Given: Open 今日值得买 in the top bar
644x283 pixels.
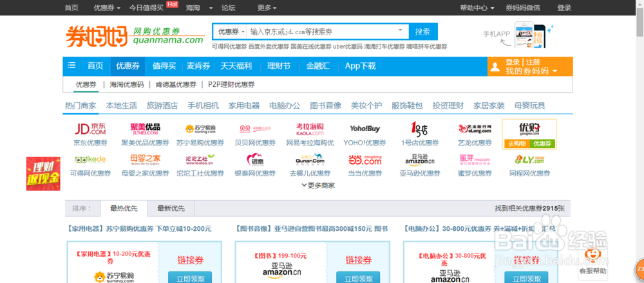Looking at the screenshot, I should pyautogui.click(x=147, y=8).
